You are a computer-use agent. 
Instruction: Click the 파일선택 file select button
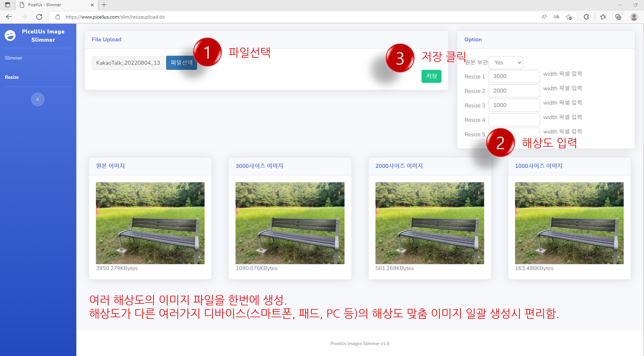pyautogui.click(x=182, y=62)
